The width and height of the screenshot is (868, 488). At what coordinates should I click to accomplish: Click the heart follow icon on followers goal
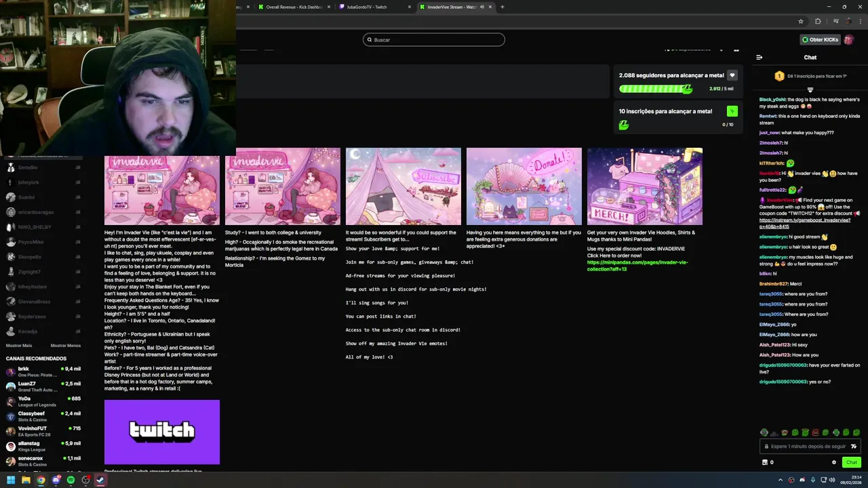(x=732, y=75)
